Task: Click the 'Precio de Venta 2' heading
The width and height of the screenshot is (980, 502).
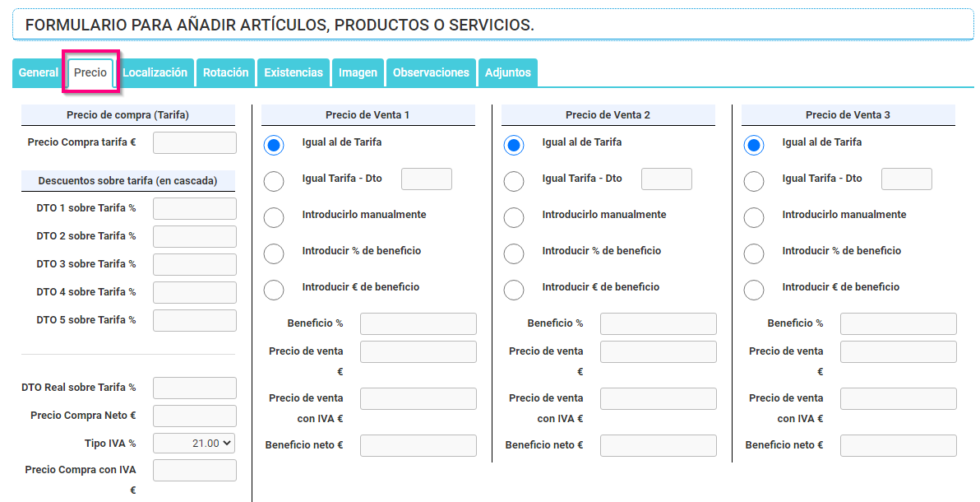Action: [x=608, y=115]
